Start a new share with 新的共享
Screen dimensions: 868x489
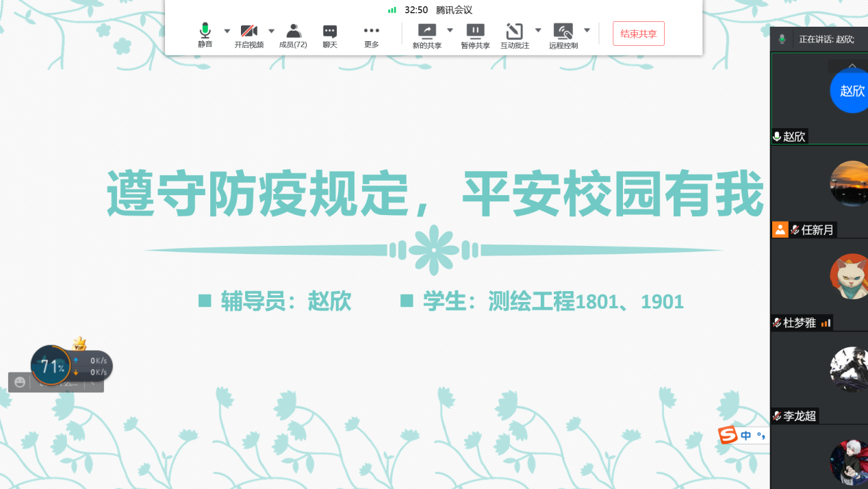coord(426,31)
